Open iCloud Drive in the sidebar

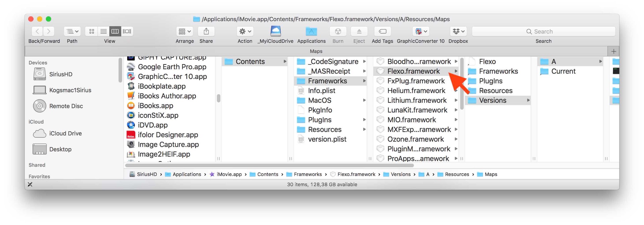point(65,133)
